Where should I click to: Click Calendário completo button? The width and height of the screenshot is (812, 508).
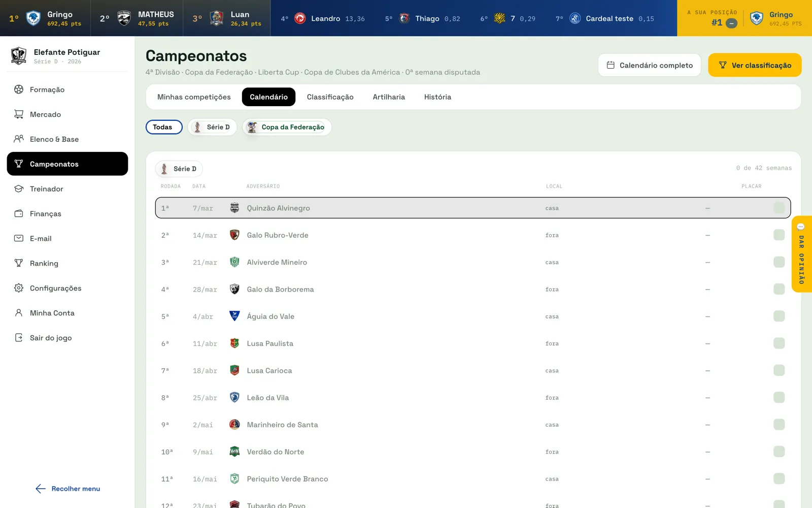(650, 65)
